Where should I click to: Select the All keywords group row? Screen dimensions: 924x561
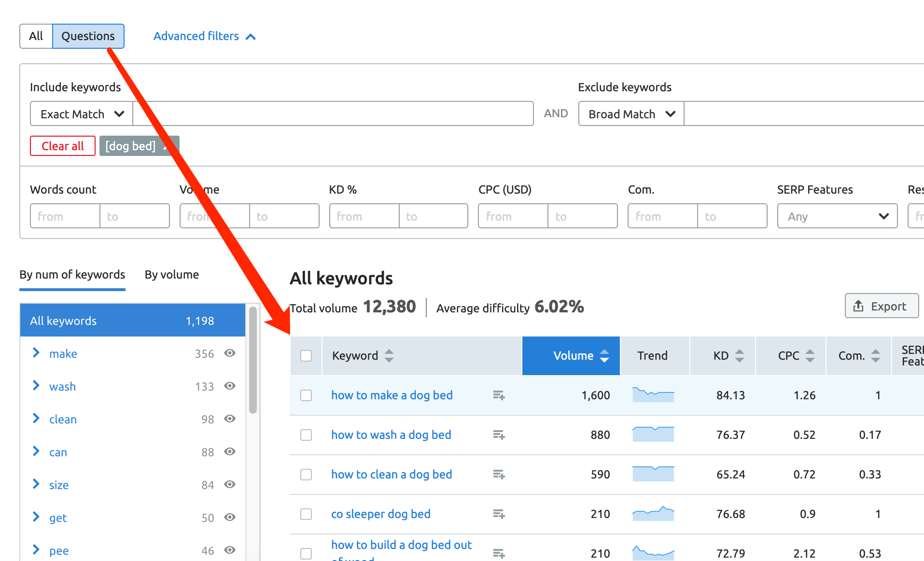[133, 321]
